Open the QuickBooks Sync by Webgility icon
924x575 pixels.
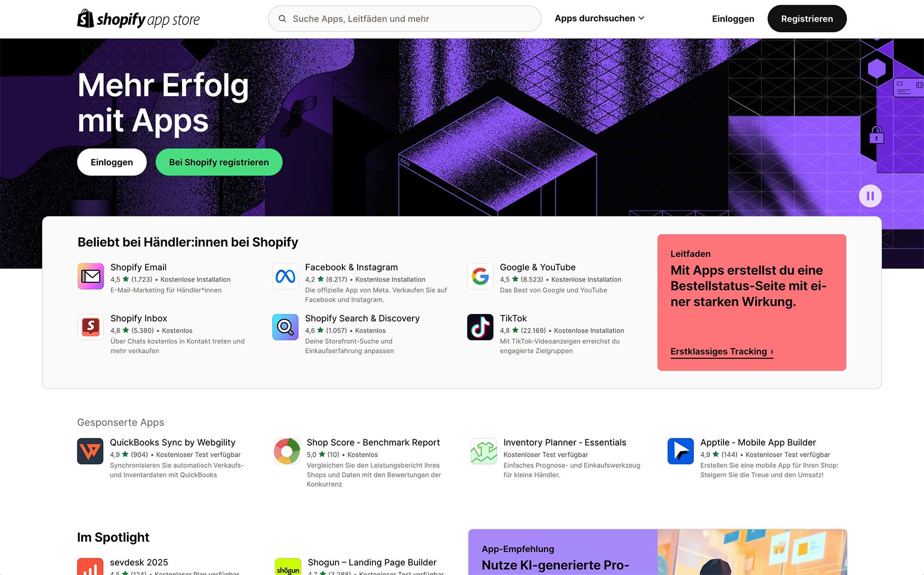pyautogui.click(x=90, y=451)
